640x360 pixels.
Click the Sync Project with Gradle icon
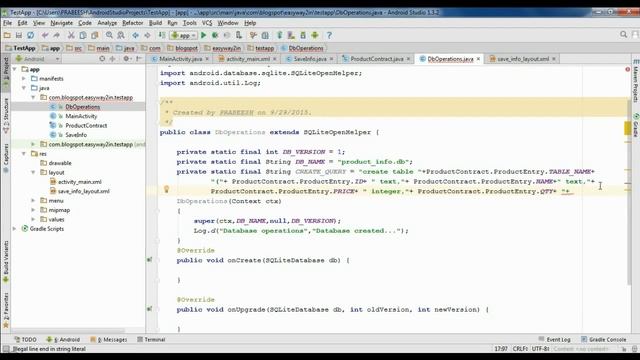280,36
